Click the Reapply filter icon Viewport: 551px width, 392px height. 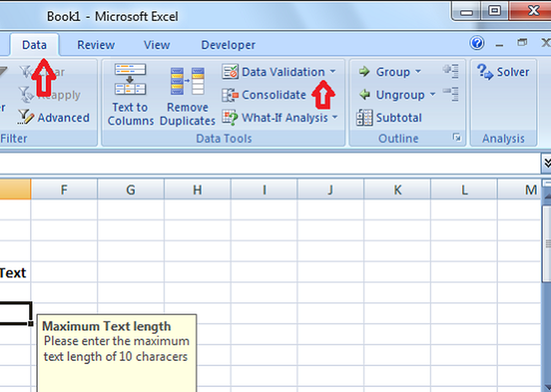pyautogui.click(x=26, y=95)
